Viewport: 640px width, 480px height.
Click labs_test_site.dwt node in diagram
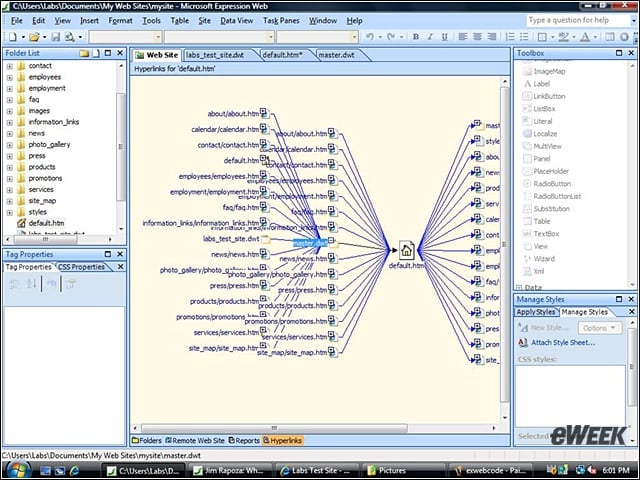point(231,239)
